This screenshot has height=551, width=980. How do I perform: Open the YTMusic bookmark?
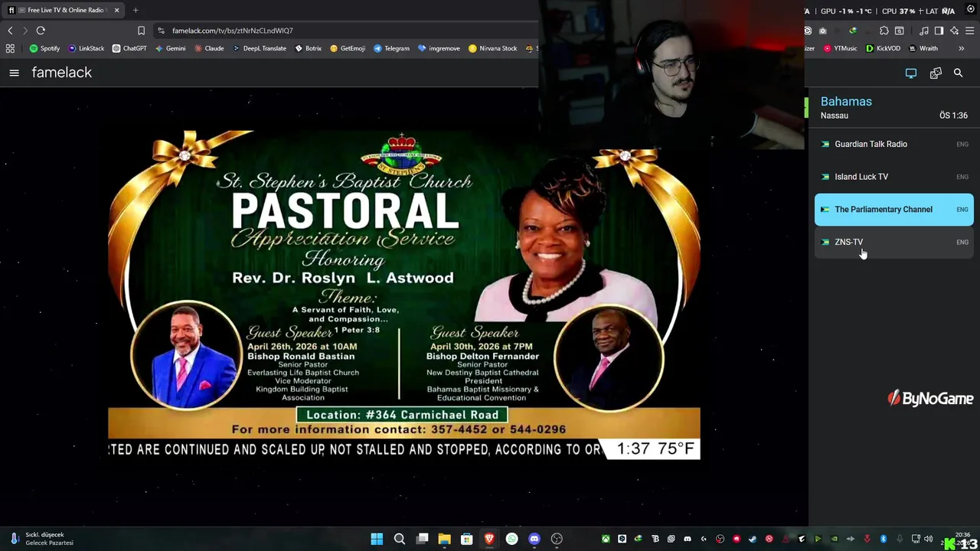[x=841, y=48]
